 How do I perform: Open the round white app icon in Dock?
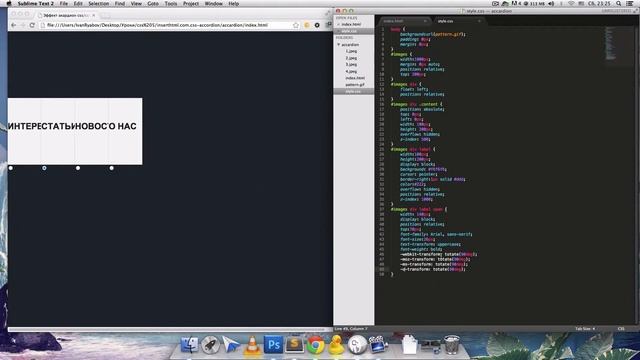click(357, 345)
